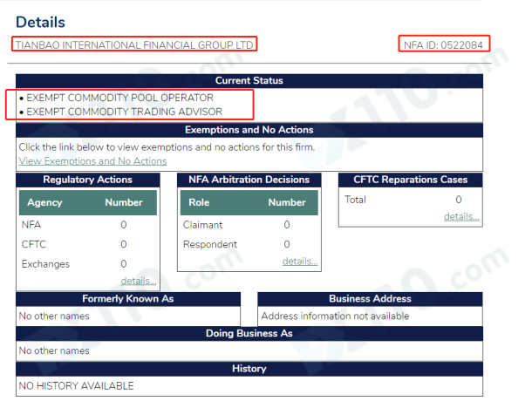Click the Total label in Reparations Cases
The image size is (532, 401).
(x=355, y=200)
